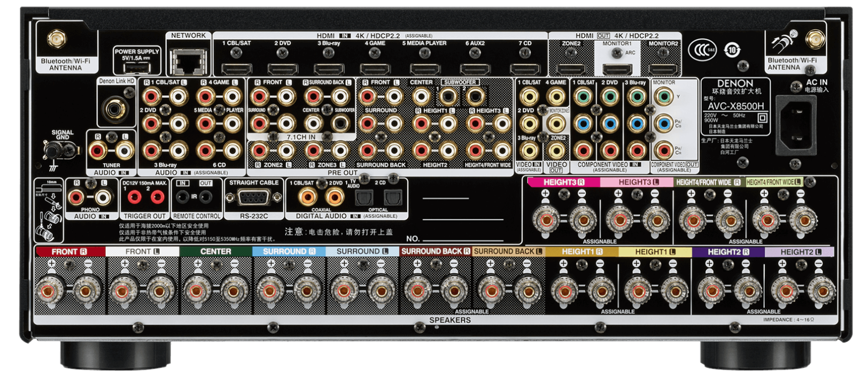The height and width of the screenshot is (382, 868).
Task: Click the PHONO R red audio jack
Action: [76, 197]
